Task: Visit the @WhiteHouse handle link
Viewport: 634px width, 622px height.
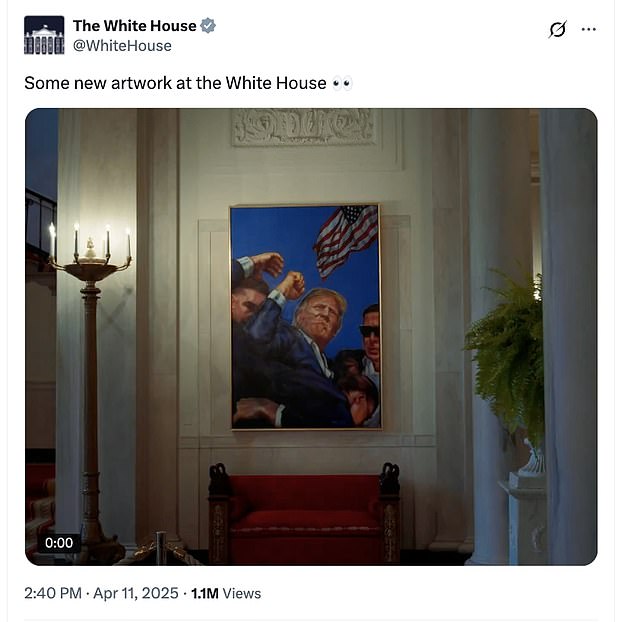Action: [x=122, y=46]
